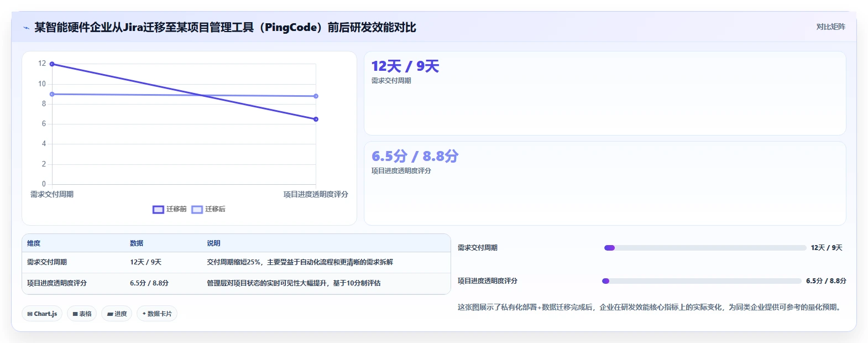
Task: Click the 迁移前 data point at 12
Action: [x=52, y=64]
